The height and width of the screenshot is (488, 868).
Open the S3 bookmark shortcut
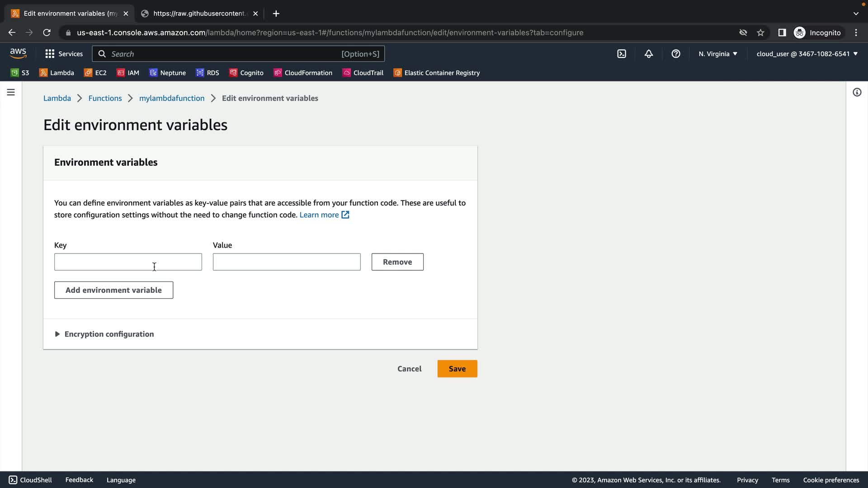20,73
